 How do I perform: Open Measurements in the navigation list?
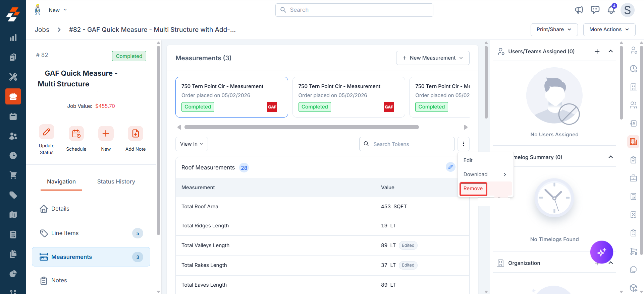91,257
